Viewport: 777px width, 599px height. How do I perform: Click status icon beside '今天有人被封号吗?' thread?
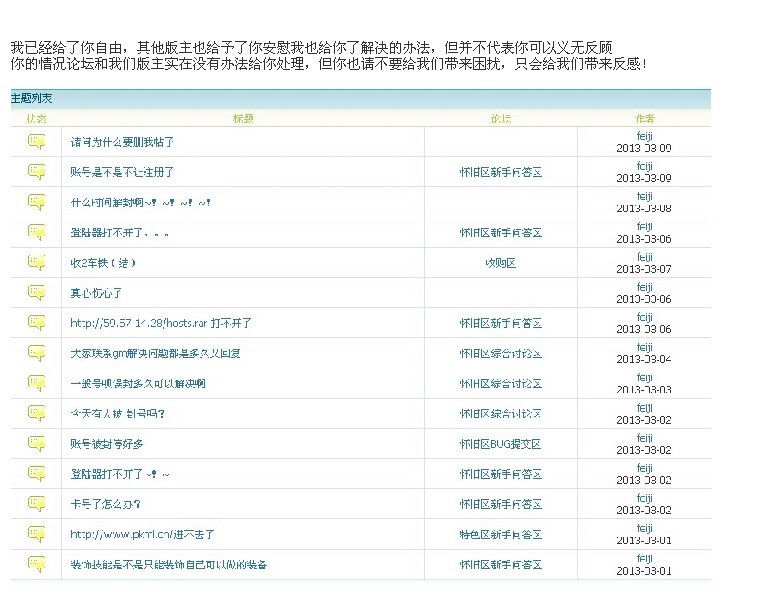(37, 414)
